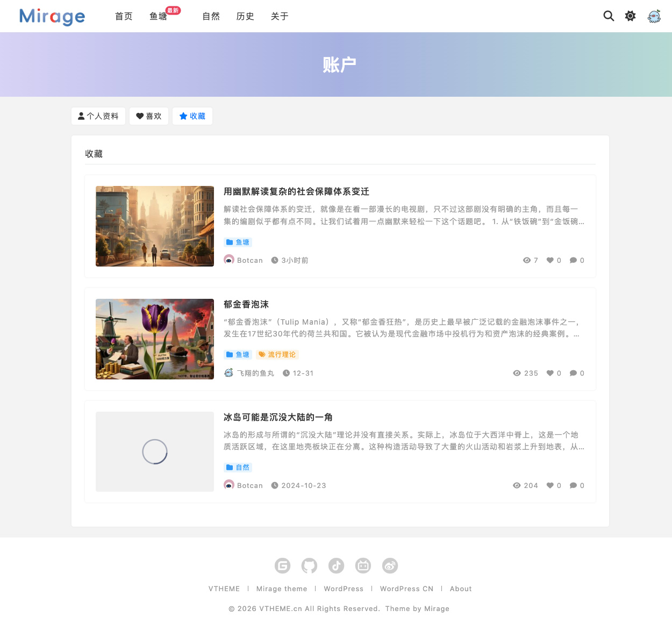Switch to the 喜欢 tab
The image size is (672, 639).
[x=149, y=116]
